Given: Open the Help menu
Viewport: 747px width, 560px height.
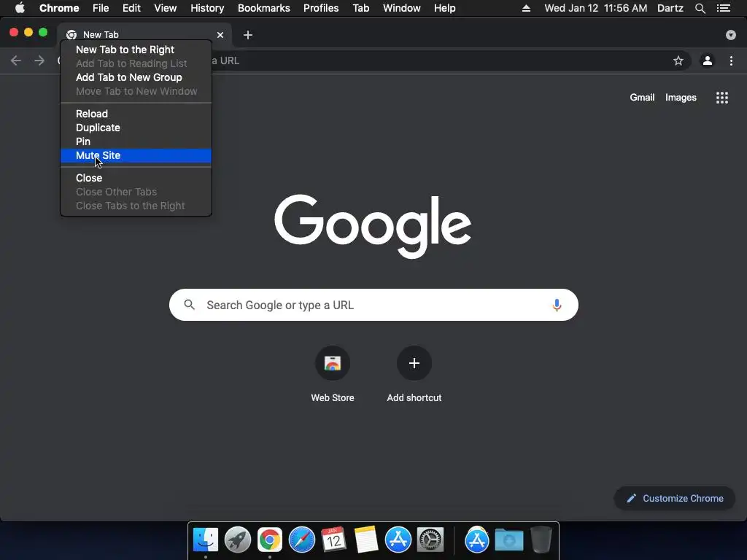Looking at the screenshot, I should pos(444,8).
